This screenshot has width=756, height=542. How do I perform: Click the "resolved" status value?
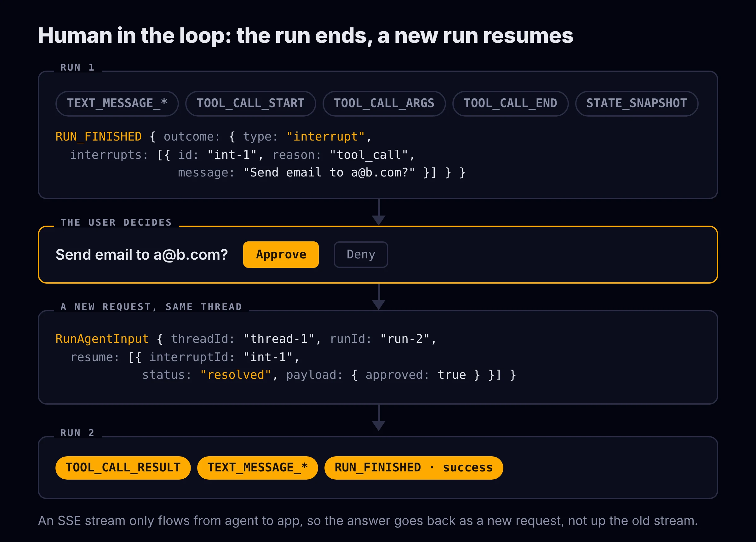(x=235, y=375)
